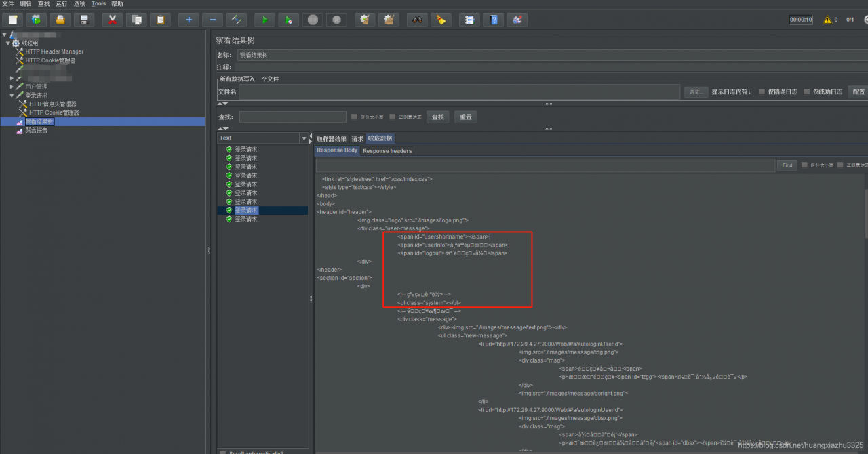This screenshot has width=868, height=454.
Task: Click the Stop test icon
Action: [313, 20]
